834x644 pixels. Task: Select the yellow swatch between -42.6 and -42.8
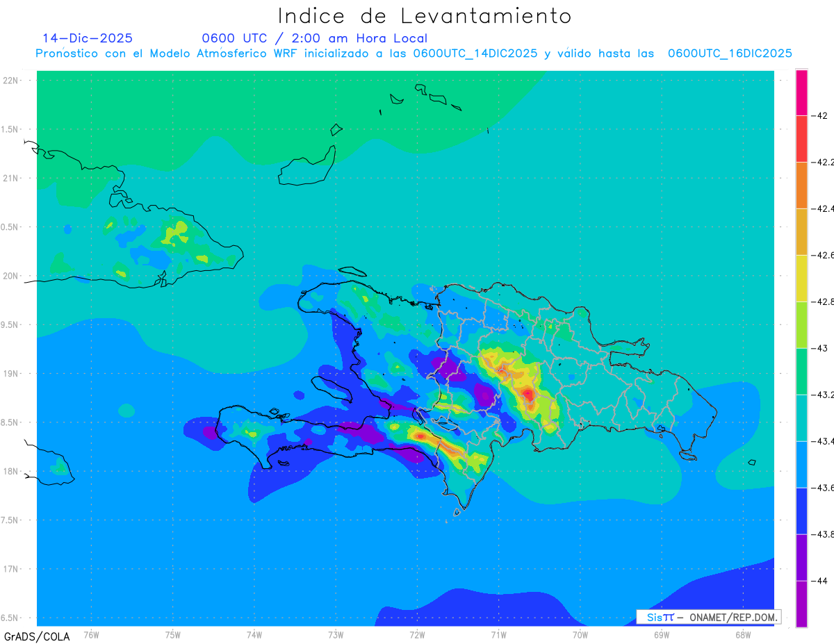pyautogui.click(x=801, y=279)
